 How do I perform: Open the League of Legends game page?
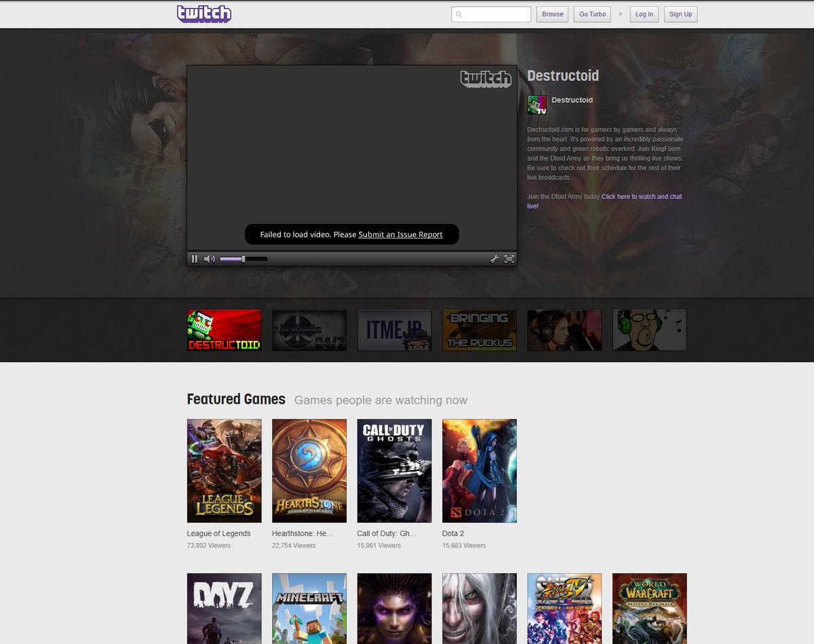(224, 470)
